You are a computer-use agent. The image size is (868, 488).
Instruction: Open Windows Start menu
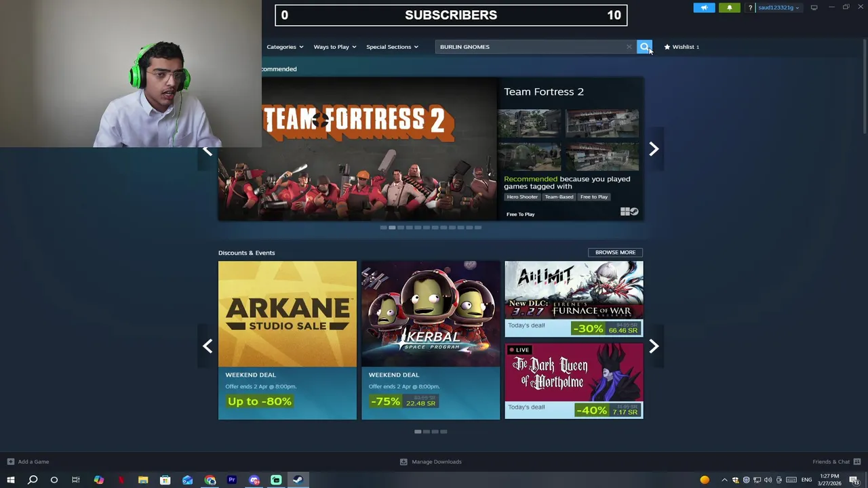coord(11,480)
